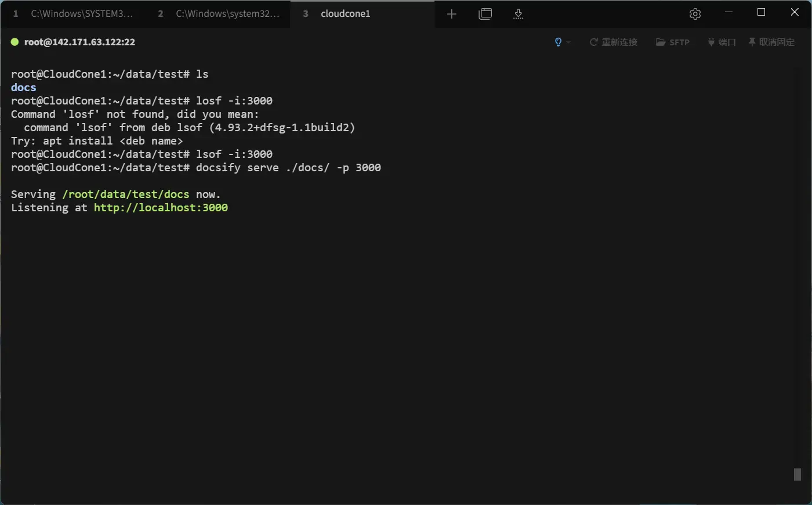Image resolution: width=812 pixels, height=505 pixels.
Task: Click 取消固定 to unpin the toolbar
Action: pos(771,42)
